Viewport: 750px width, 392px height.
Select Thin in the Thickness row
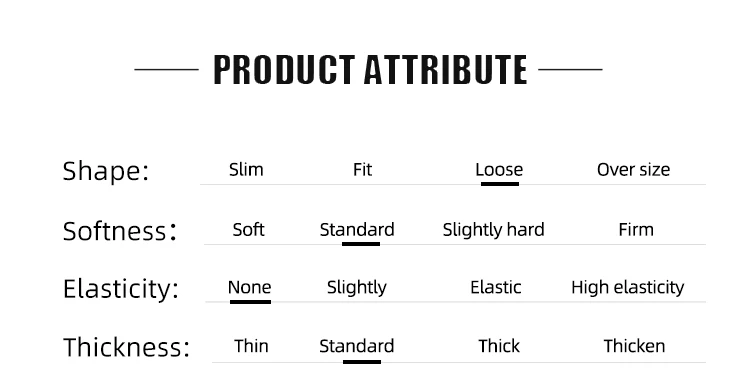coord(251,346)
